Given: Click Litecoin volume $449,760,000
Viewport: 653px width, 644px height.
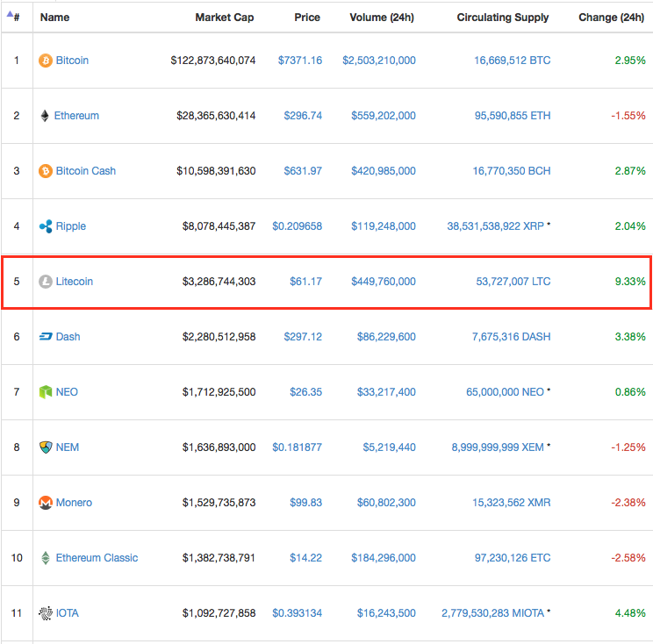Looking at the screenshot, I should 384,282.
